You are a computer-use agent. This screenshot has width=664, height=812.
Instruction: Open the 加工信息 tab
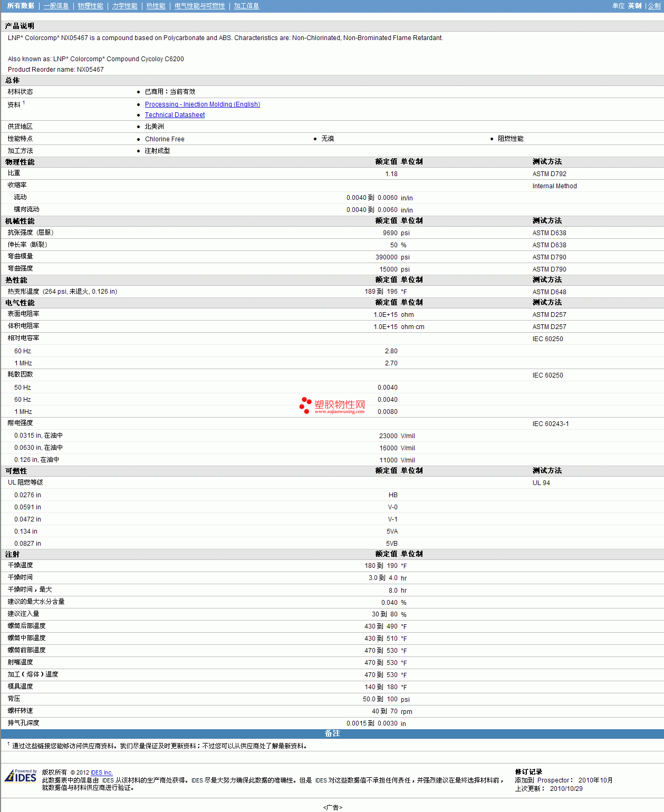(246, 6)
